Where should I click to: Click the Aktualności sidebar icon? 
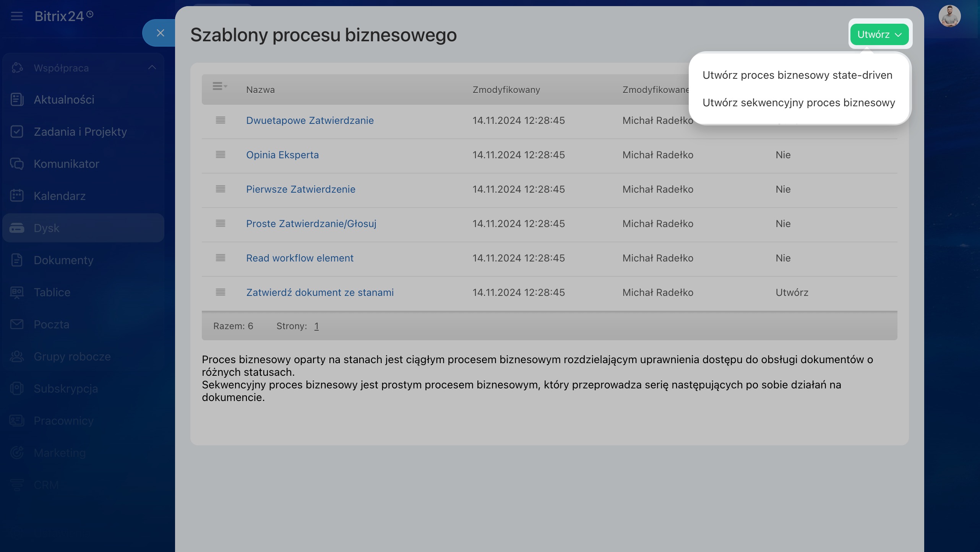coord(17,100)
